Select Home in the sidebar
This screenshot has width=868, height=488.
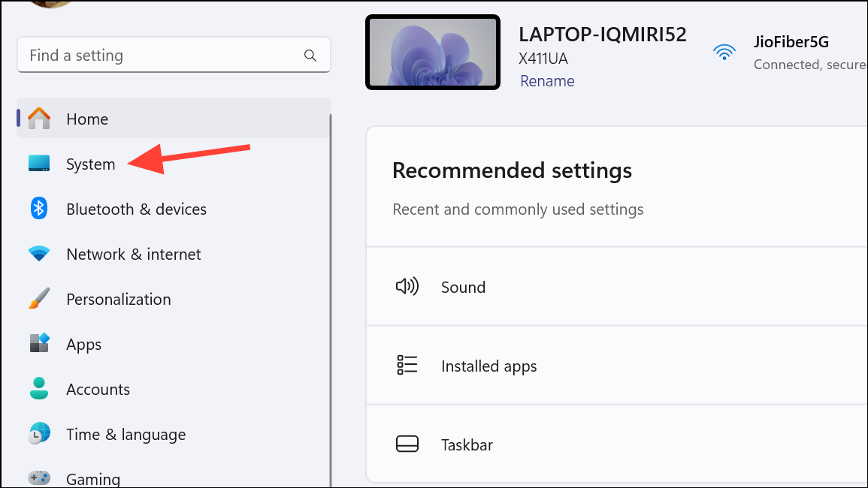[86, 119]
